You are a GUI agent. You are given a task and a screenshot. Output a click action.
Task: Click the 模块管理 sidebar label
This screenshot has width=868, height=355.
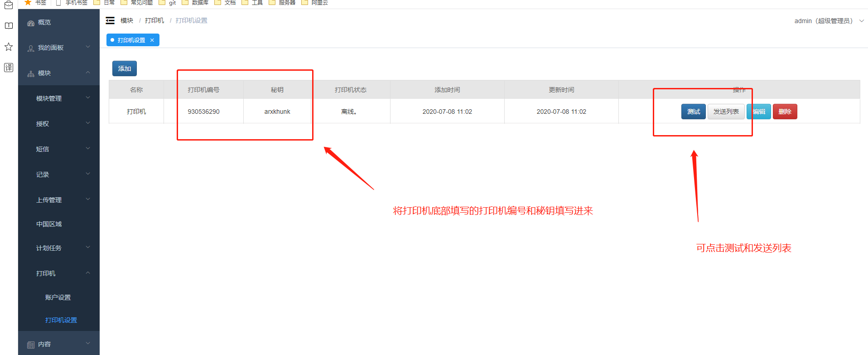point(49,98)
